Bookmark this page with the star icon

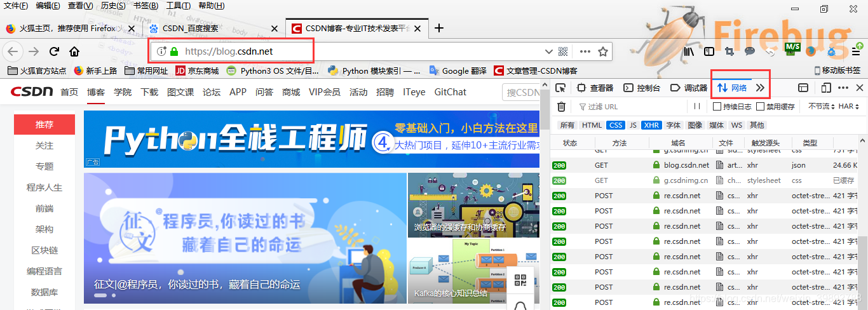(x=604, y=51)
